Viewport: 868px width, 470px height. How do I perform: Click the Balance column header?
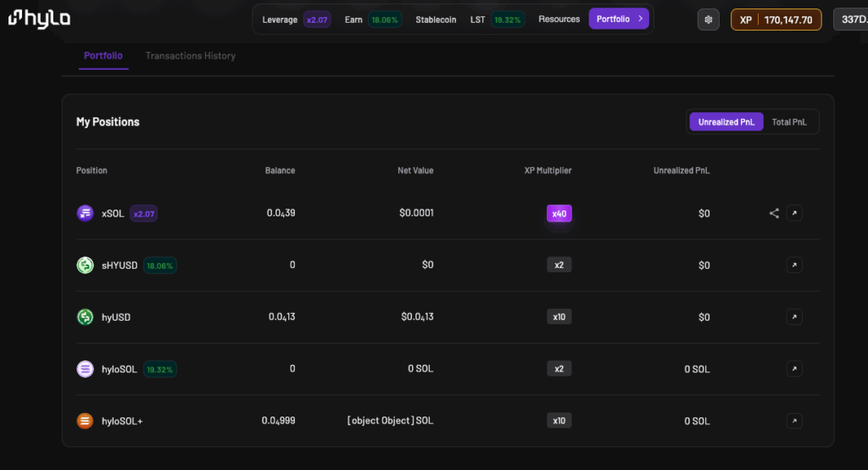[280, 171]
